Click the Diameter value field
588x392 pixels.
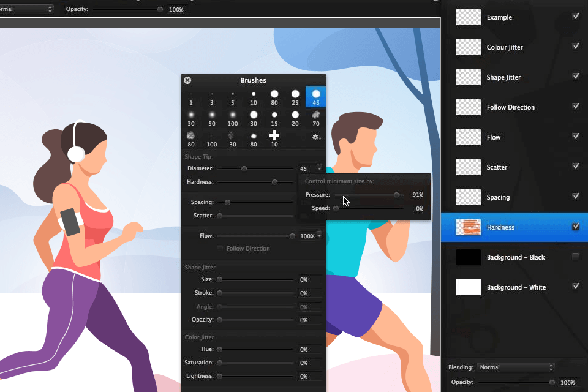point(307,169)
